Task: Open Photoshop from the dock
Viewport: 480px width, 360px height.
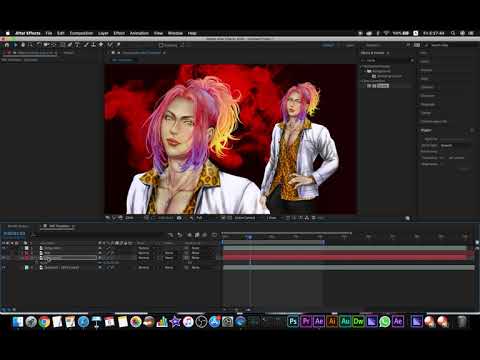Action: point(293,321)
